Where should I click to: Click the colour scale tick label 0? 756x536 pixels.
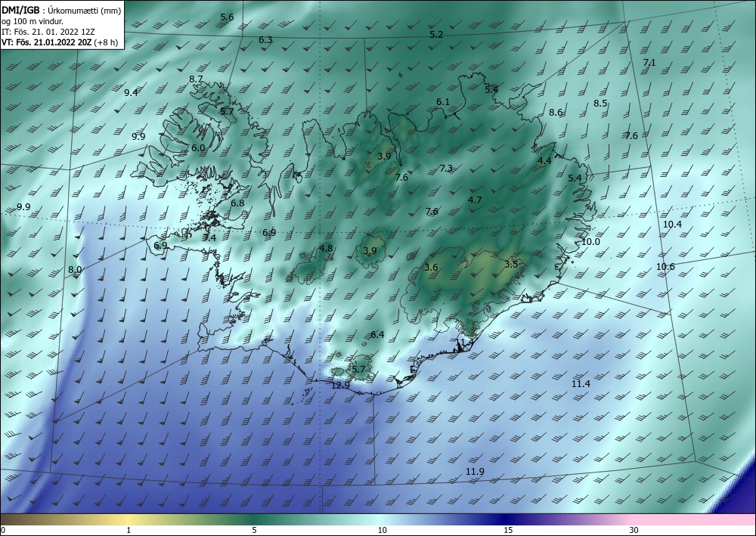[x=3, y=531]
